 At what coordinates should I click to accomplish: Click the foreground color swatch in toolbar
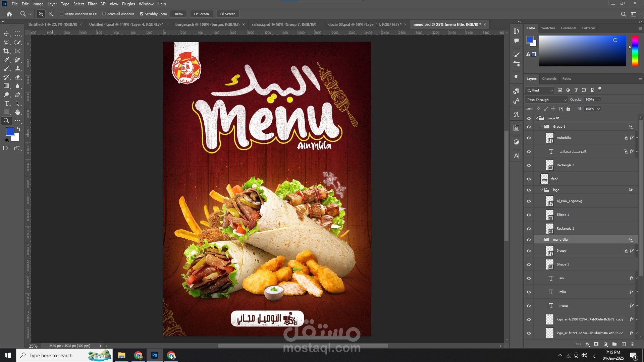(10, 132)
